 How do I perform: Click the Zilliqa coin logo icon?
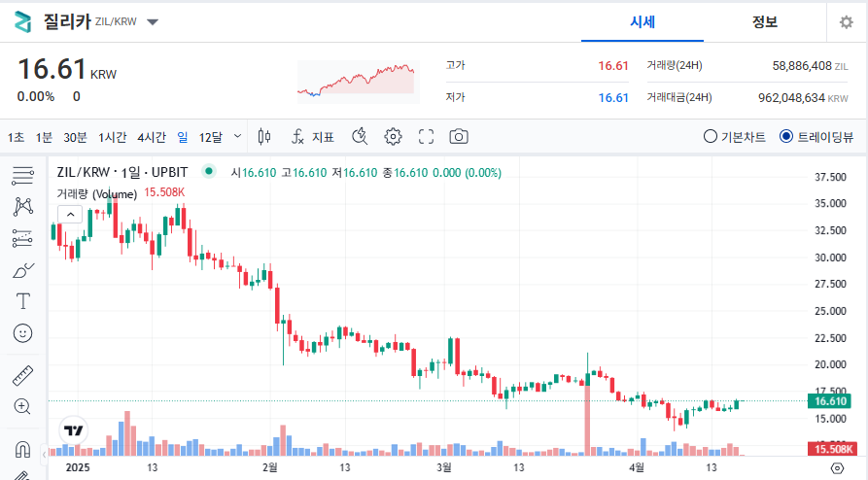point(22,22)
